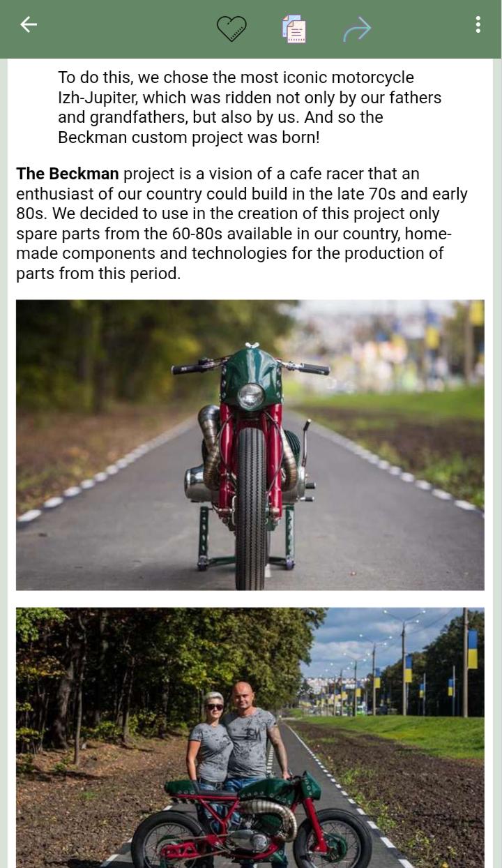Tap the motorcycle headlight in the first photo
The width and height of the screenshot is (502, 868).
(250, 396)
